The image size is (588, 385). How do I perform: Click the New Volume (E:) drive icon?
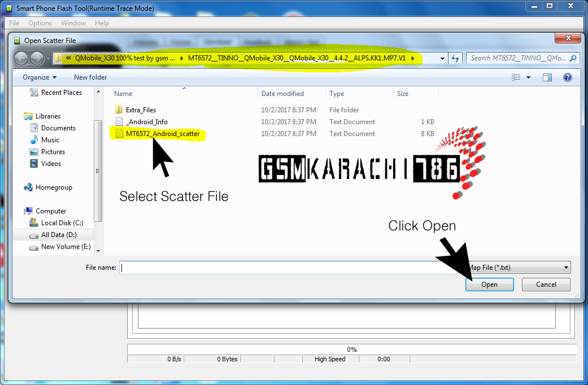34,247
